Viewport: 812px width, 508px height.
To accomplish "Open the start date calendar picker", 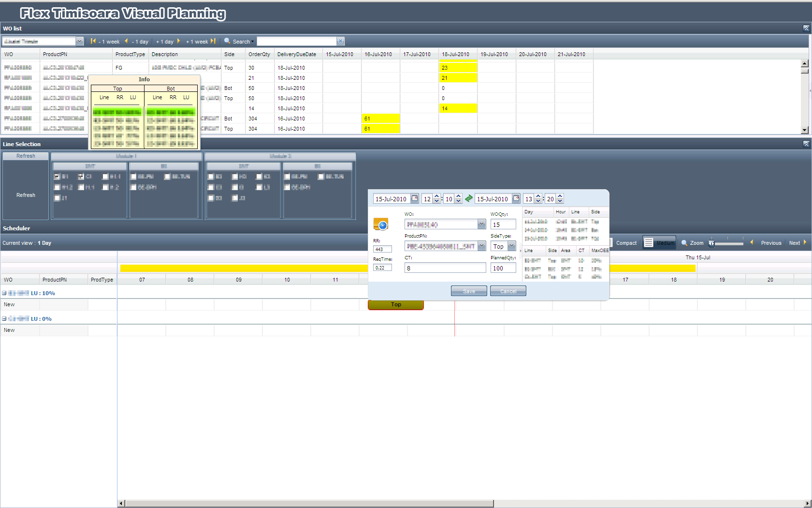I will tap(415, 198).
